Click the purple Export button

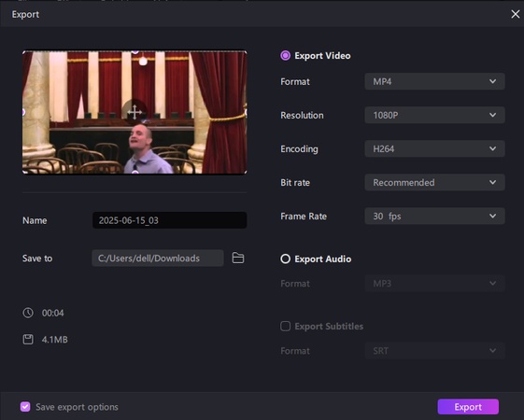click(468, 407)
